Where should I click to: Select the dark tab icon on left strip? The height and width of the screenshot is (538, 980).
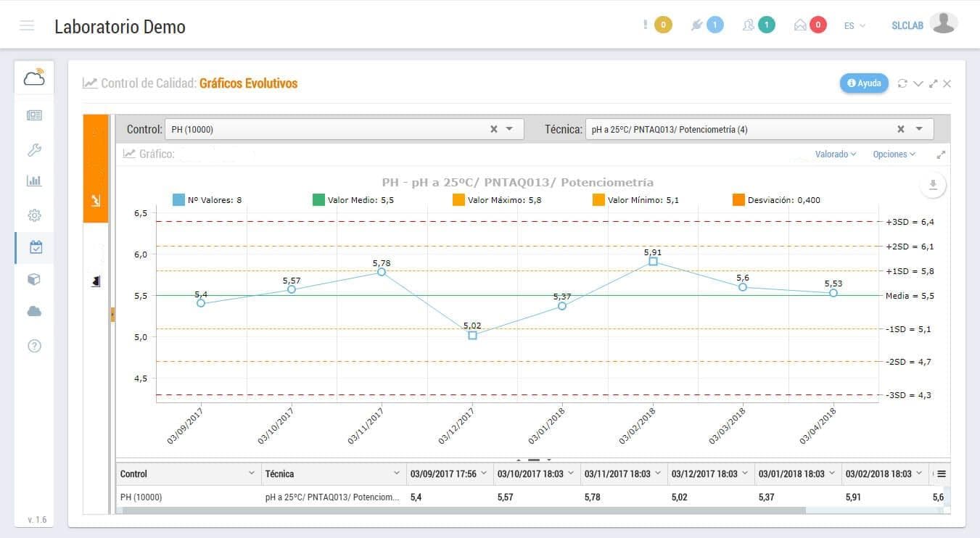coord(95,281)
